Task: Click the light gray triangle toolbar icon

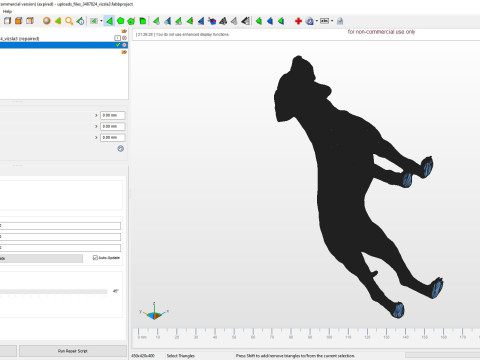Action: coord(234,21)
